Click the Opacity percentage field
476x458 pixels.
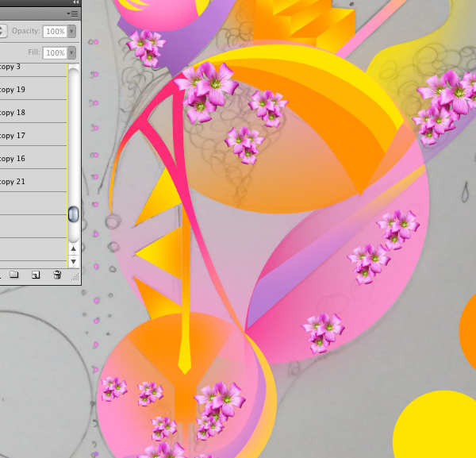pyautogui.click(x=55, y=31)
